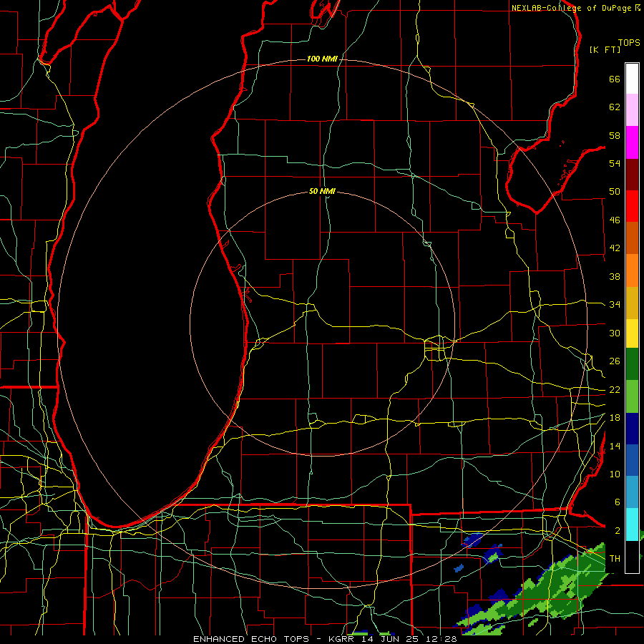The width and height of the screenshot is (644, 644).
Task: Click the [K FT] units label
Action: coord(605,50)
